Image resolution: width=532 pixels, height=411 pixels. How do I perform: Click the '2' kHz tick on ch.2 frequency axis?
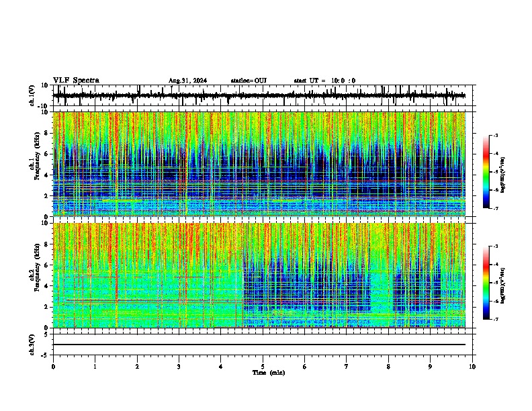coord(46,307)
